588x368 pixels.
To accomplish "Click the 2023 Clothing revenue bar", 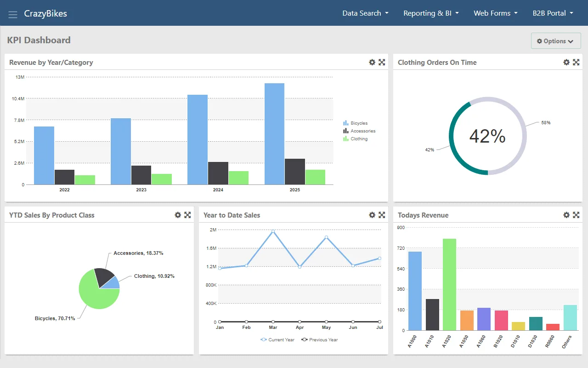I will (162, 179).
